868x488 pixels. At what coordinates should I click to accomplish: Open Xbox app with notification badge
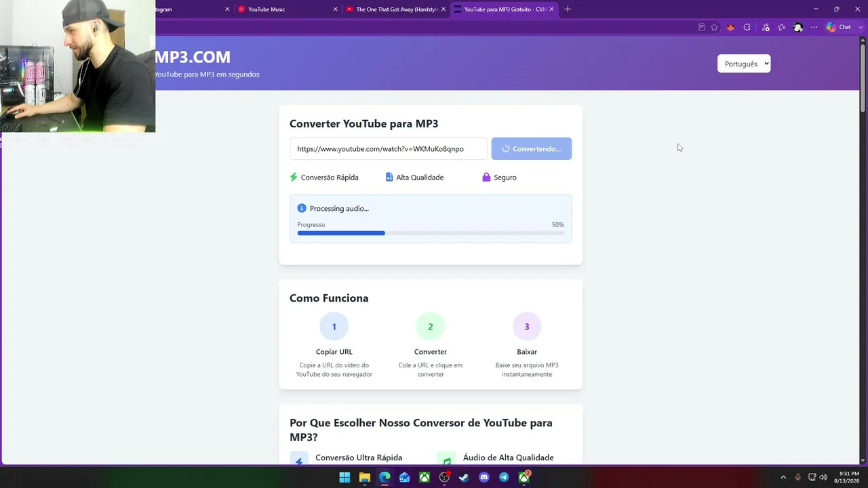tap(524, 477)
